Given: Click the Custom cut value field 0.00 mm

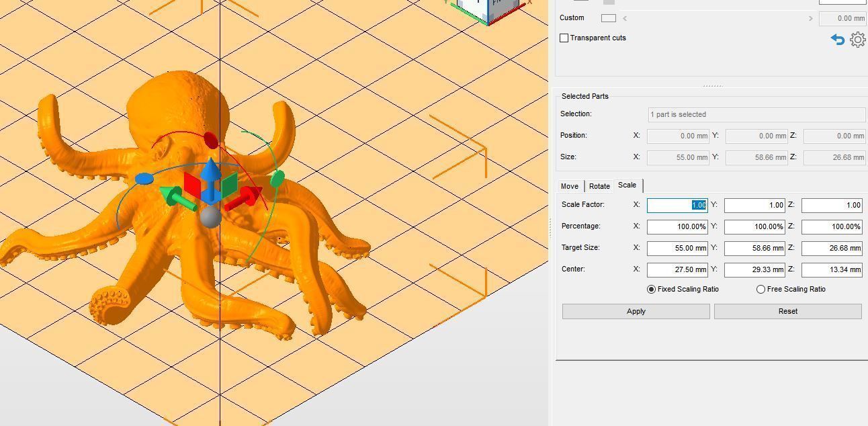Looking at the screenshot, I should pos(842,18).
